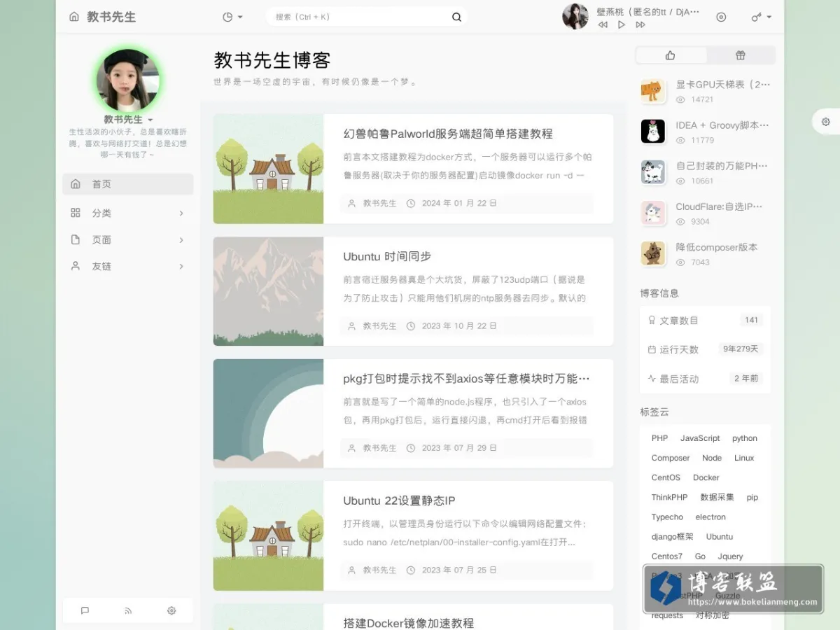Open popular post IDEA + Groovy脚本
The image size is (840, 630).
(722, 125)
